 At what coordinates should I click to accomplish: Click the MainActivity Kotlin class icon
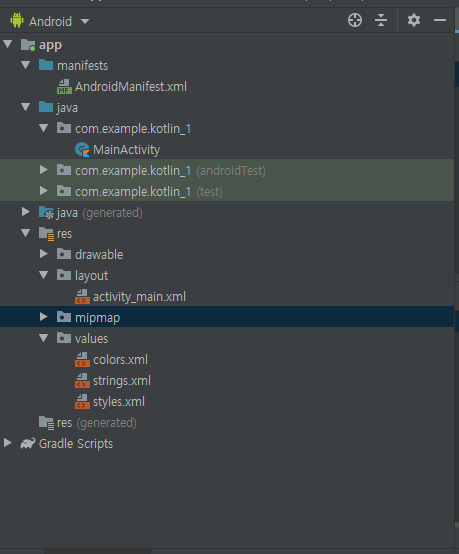[82, 149]
